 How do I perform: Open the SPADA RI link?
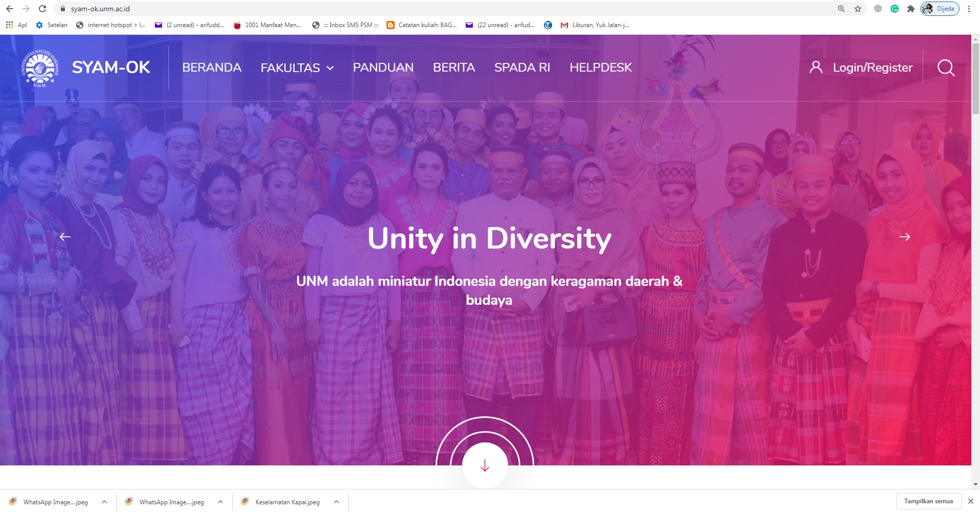(521, 67)
